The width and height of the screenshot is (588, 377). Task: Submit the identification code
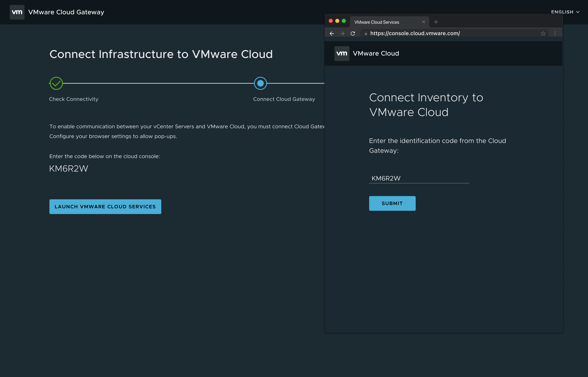point(392,203)
